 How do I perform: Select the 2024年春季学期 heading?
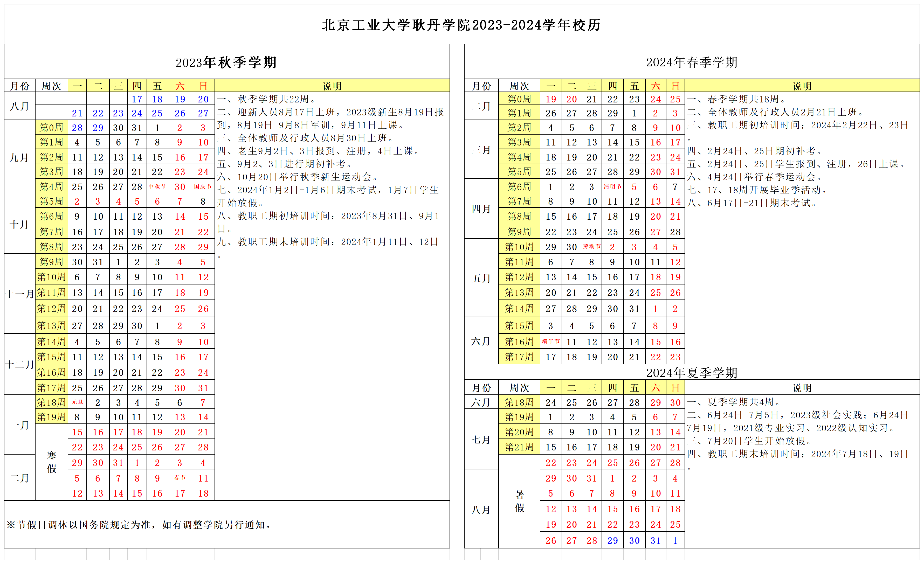tap(692, 62)
